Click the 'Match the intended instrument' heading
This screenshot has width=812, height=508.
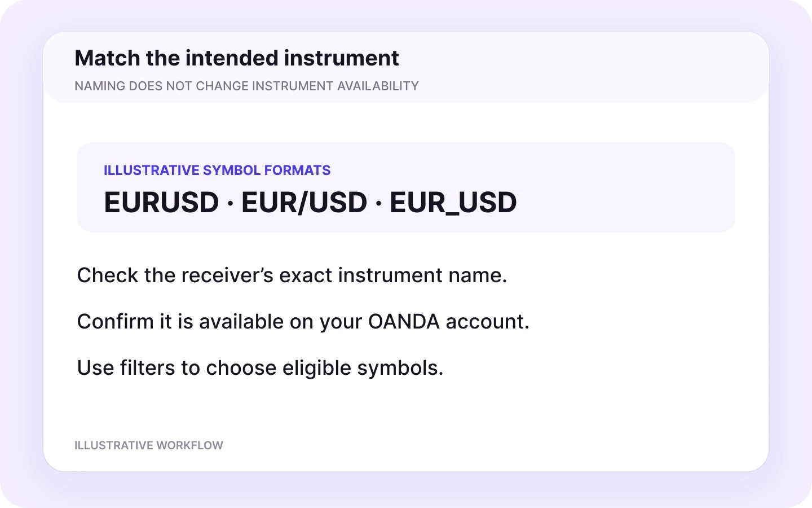pos(237,58)
